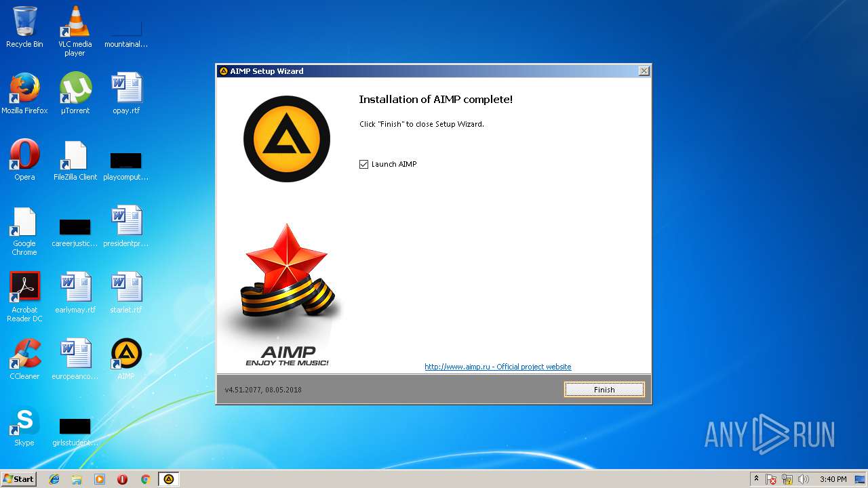The width and height of the screenshot is (868, 488).
Task: Select the presidentpr... document icon
Action: click(x=126, y=226)
